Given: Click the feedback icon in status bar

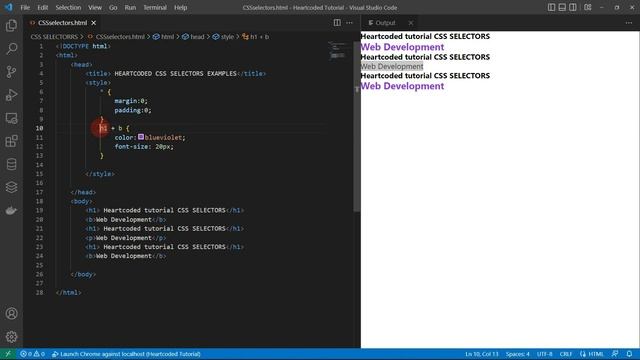Looking at the screenshot, I should click(x=615, y=354).
